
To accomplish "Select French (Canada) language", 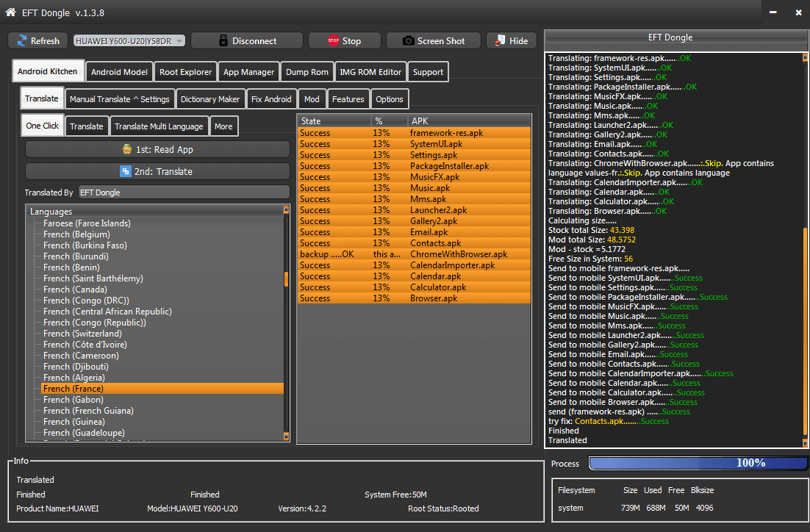I will click(x=75, y=290).
